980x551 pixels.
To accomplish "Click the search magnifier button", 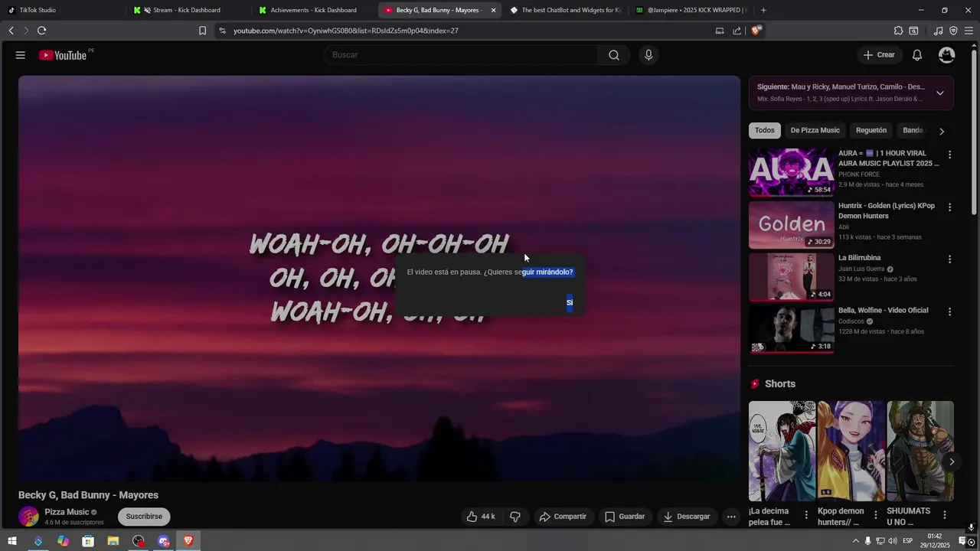I will 614,55.
